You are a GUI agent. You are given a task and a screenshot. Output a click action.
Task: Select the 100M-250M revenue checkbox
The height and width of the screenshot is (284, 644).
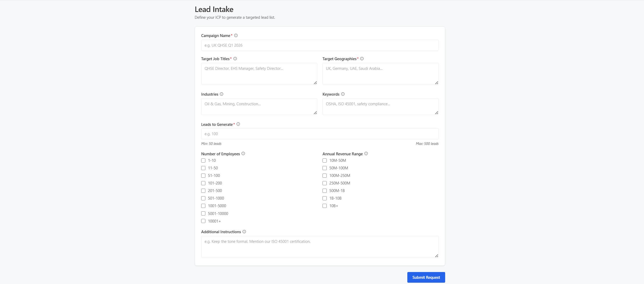(x=325, y=176)
